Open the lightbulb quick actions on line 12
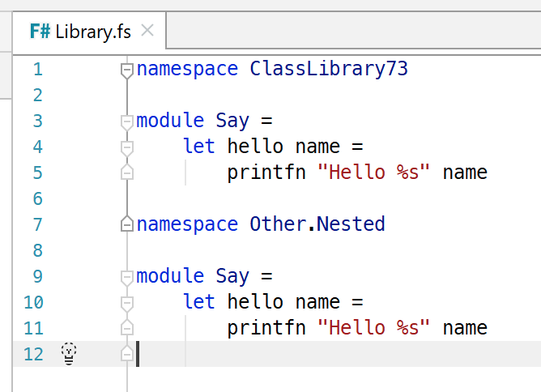The width and height of the screenshot is (541, 392). tap(69, 354)
